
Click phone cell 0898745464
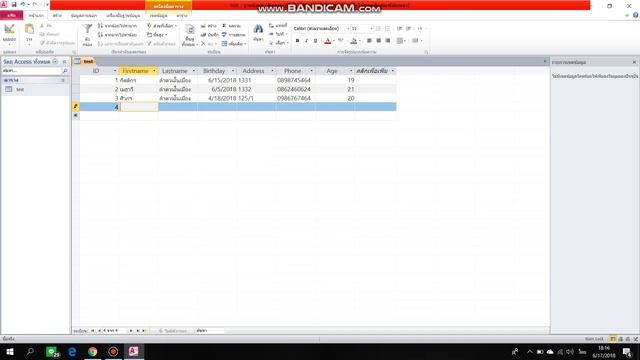(296, 80)
